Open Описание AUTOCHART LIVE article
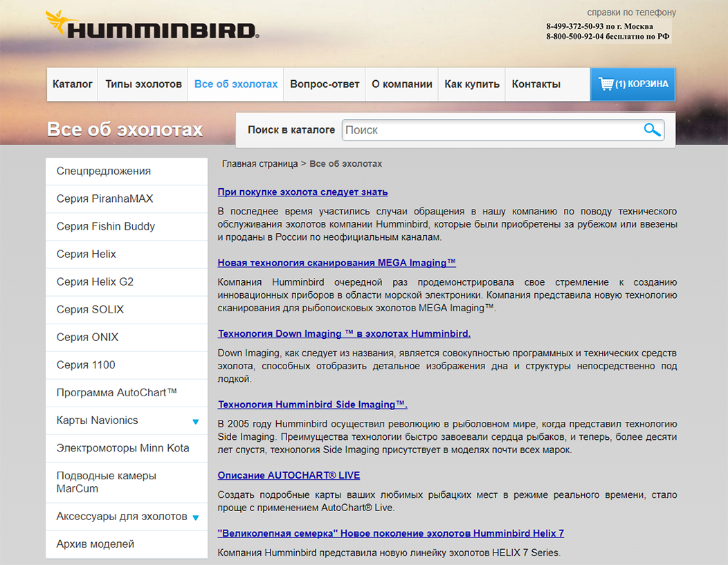The image size is (728, 565). pyautogui.click(x=289, y=476)
